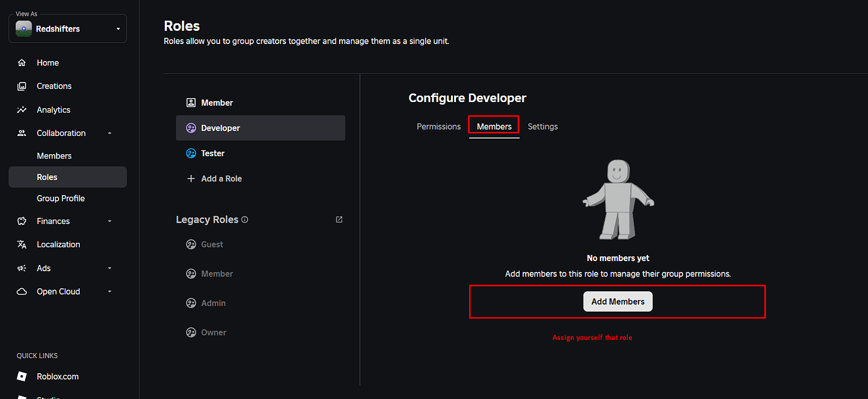The width and height of the screenshot is (868, 399).
Task: Select the Admin legacy role text
Action: (213, 303)
